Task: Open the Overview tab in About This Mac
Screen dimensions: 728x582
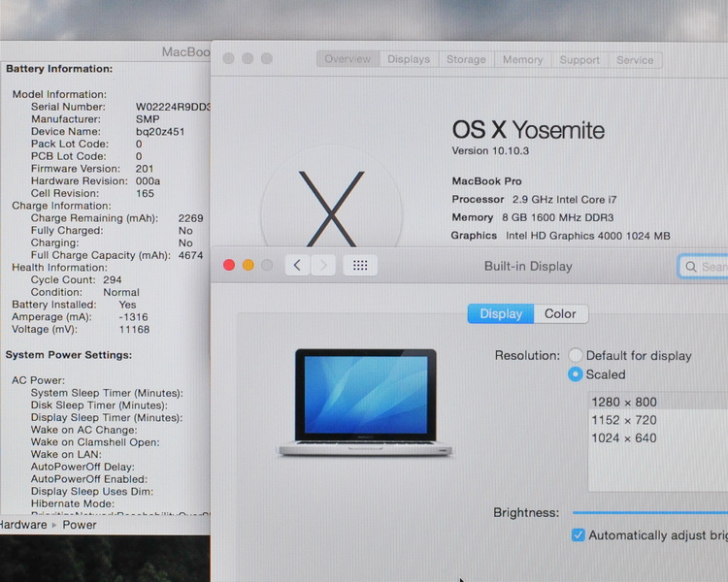Action: click(347, 59)
